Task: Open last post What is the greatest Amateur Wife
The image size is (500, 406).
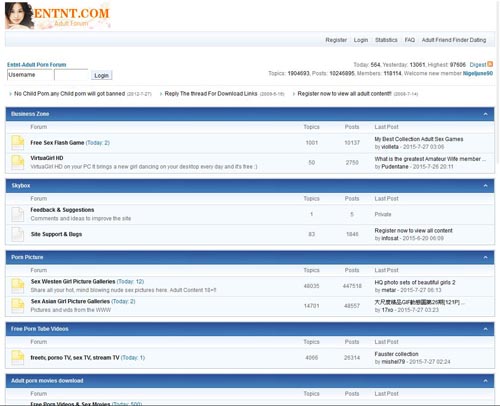Action: (x=430, y=159)
